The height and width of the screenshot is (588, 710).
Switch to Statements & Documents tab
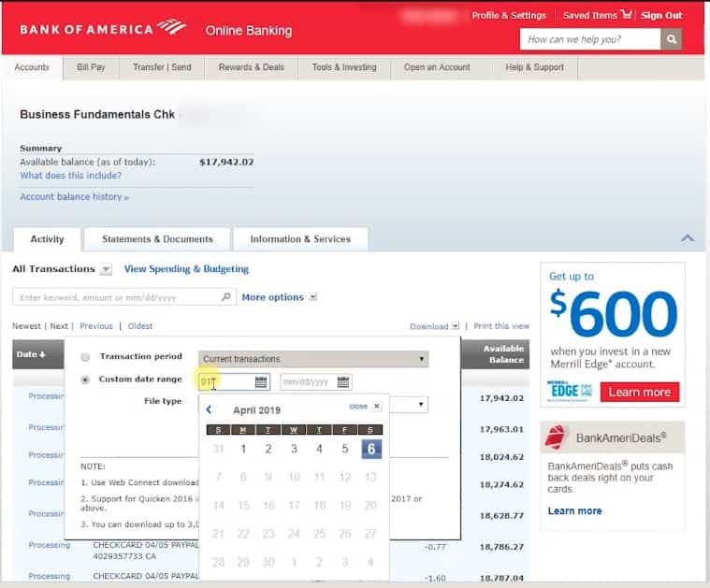[157, 239]
